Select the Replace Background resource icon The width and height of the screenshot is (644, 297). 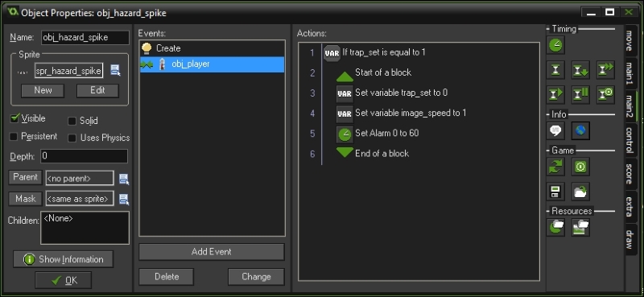[580, 227]
